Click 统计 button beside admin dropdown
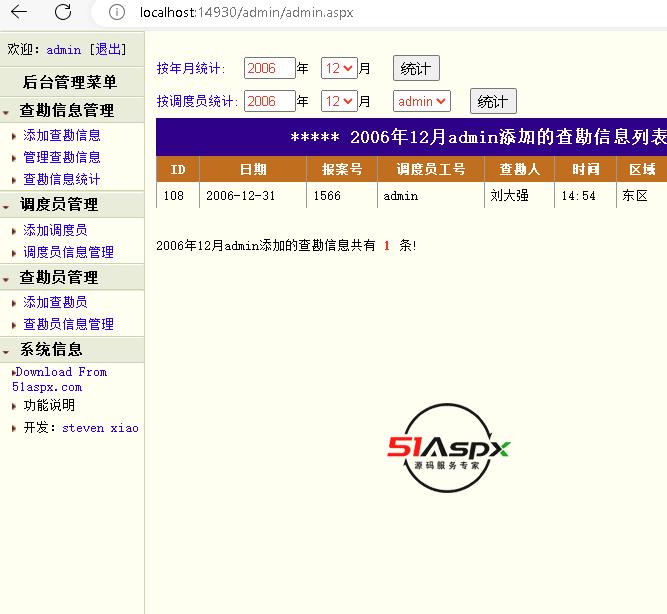The image size is (667, 614). 492,101
